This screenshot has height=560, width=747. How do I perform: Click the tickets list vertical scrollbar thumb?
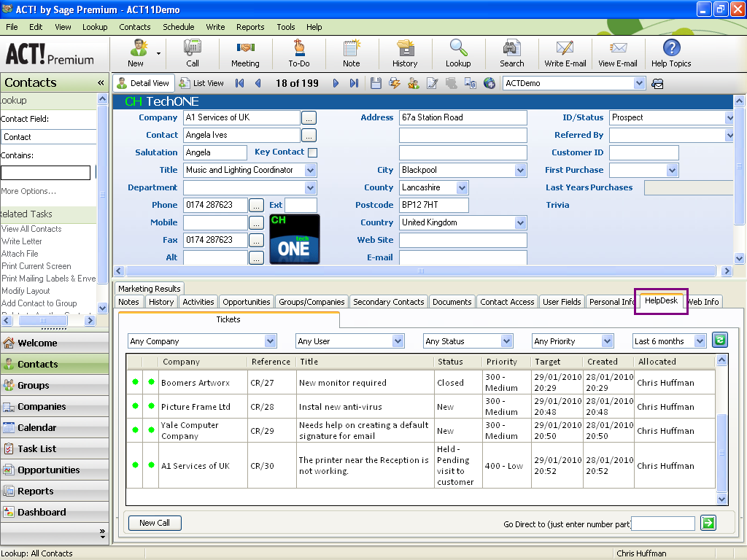point(721,453)
